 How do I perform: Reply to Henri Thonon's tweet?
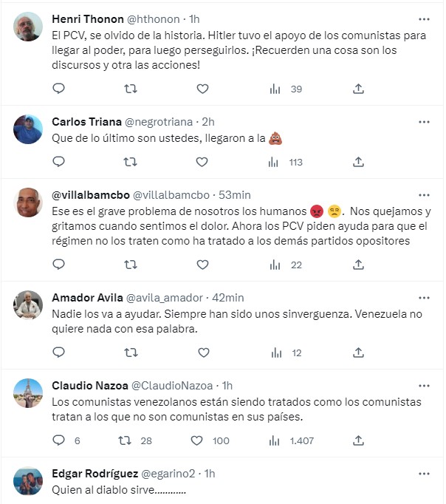(x=59, y=89)
